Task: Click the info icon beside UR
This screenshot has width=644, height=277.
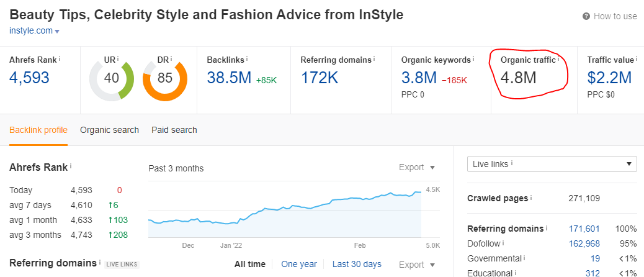Action: (x=118, y=59)
